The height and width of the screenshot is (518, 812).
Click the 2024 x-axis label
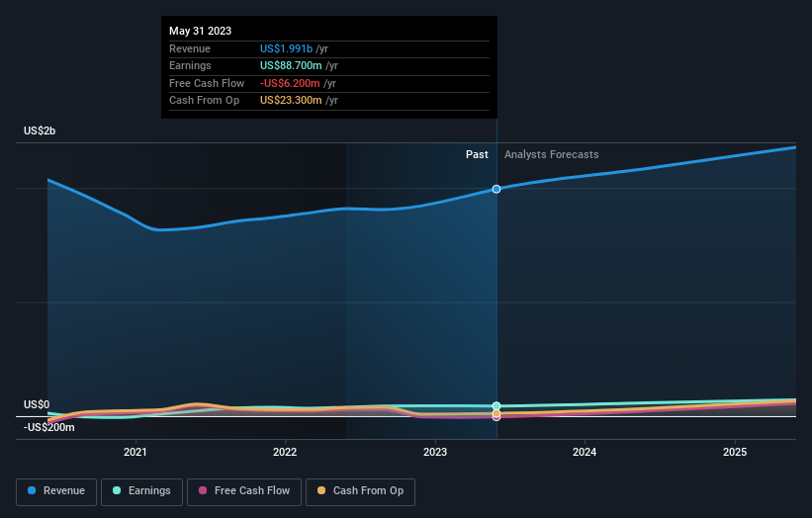[585, 452]
